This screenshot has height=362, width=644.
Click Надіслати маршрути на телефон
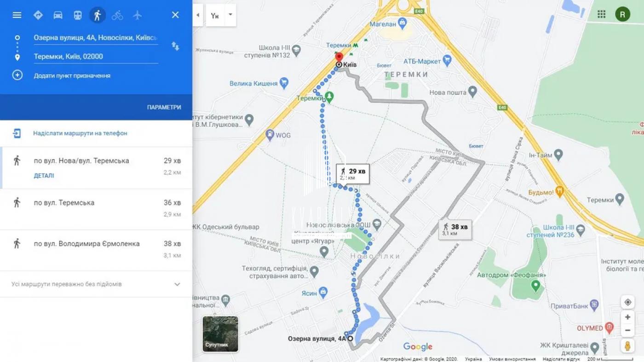(x=80, y=133)
